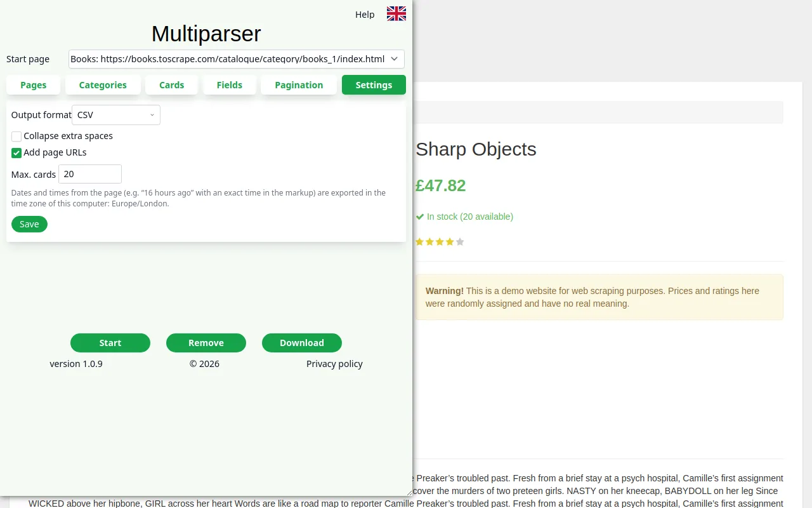812x508 pixels.
Task: Expand the Output format CSV dropdown
Action: [x=116, y=115]
